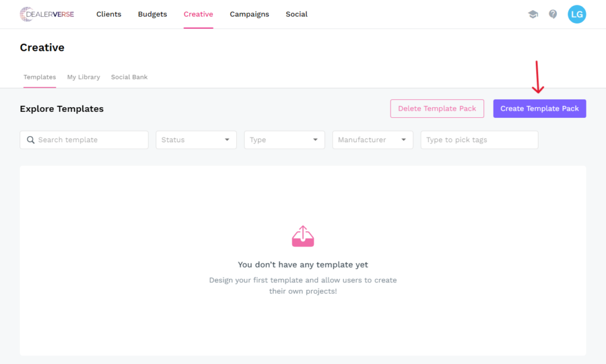Expand the Manufacturer dropdown
The height and width of the screenshot is (364, 606).
click(x=372, y=140)
